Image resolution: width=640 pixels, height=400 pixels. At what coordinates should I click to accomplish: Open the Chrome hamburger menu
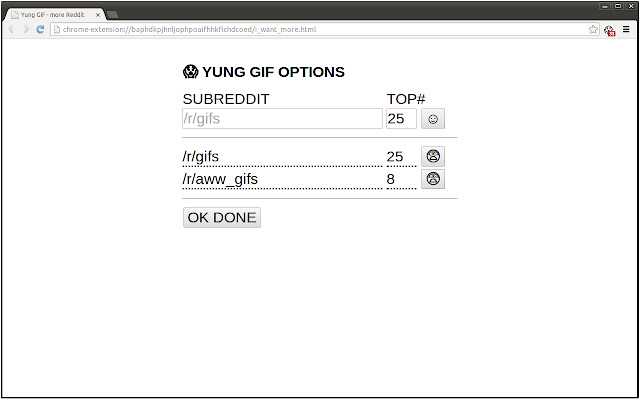626,29
